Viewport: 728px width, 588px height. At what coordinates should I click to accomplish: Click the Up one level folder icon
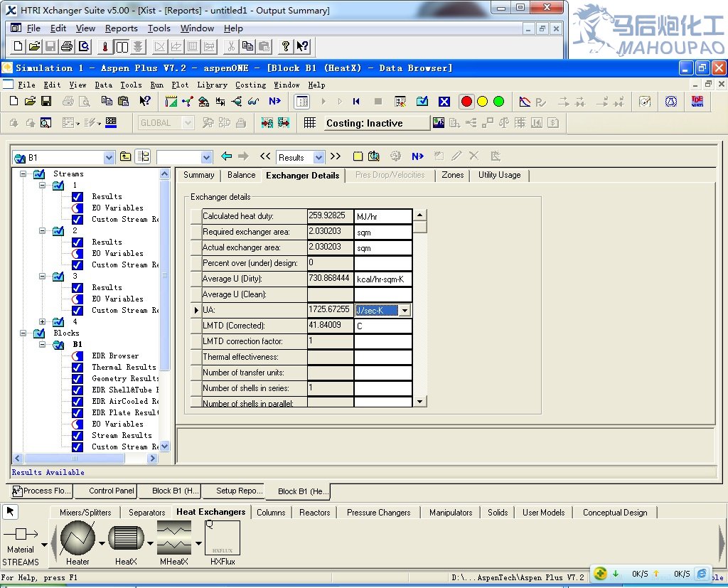[x=125, y=156]
